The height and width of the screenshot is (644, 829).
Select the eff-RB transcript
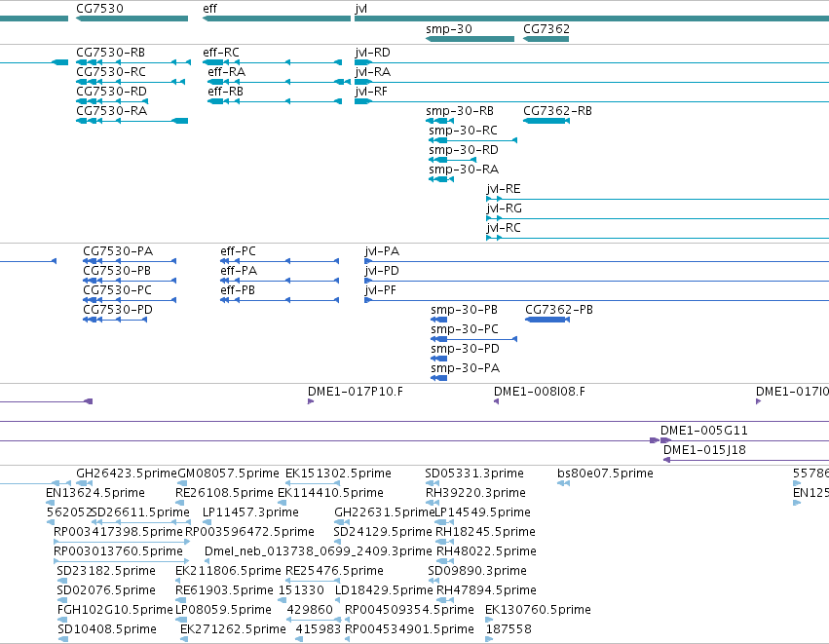pos(275,101)
